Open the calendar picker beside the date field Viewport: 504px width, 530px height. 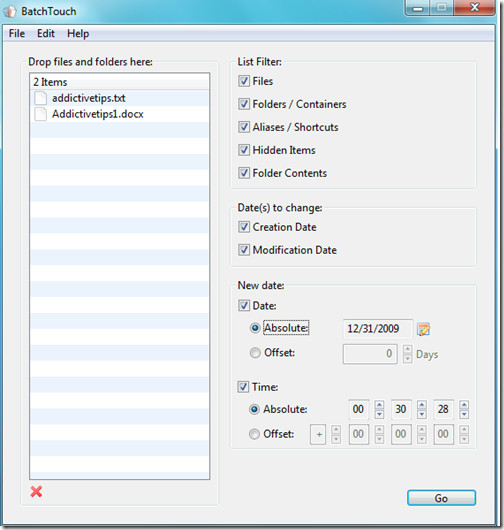tap(423, 329)
